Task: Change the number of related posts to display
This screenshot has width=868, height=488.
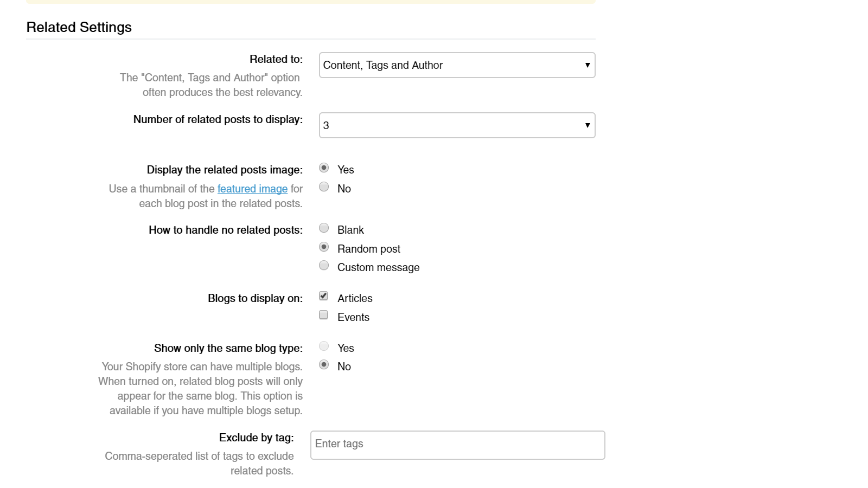Action: point(457,125)
